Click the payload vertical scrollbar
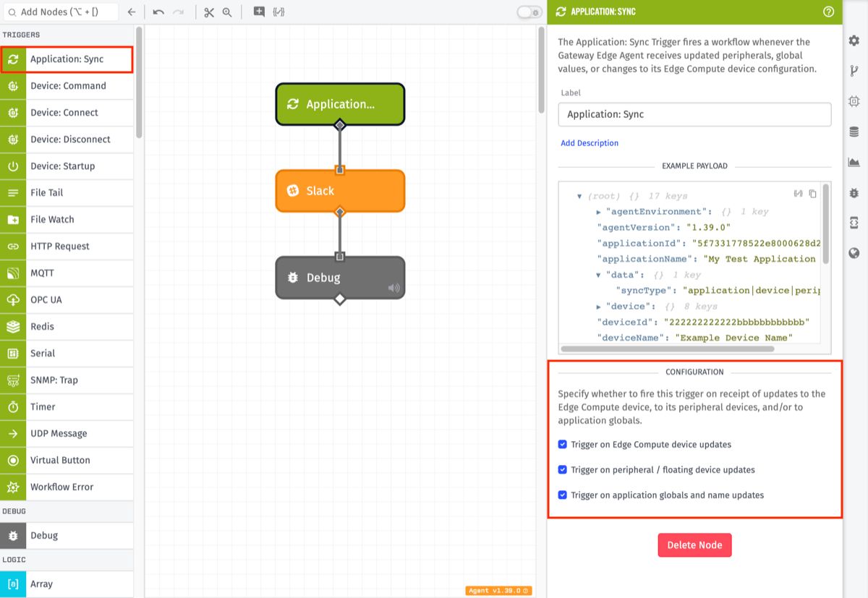The height and width of the screenshot is (598, 868). 826,224
